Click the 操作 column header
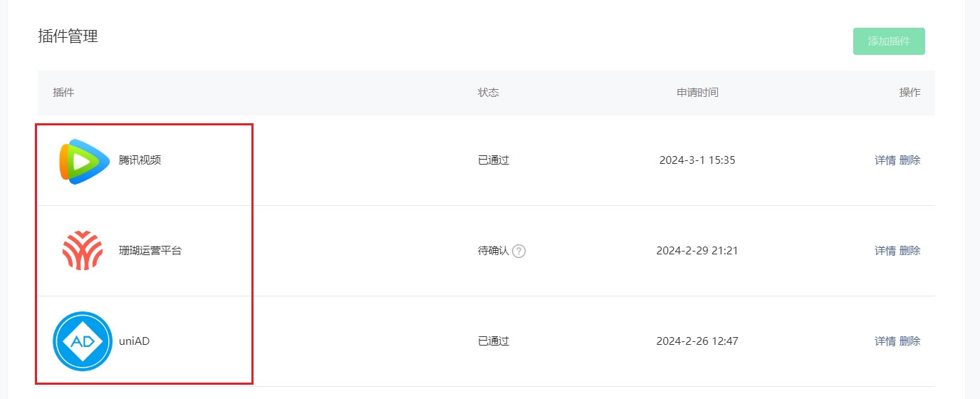The image size is (980, 399). pyautogui.click(x=910, y=93)
